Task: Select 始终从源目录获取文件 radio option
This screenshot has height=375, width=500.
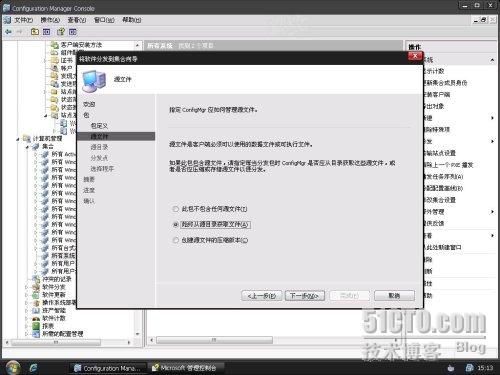Action: click(176, 225)
